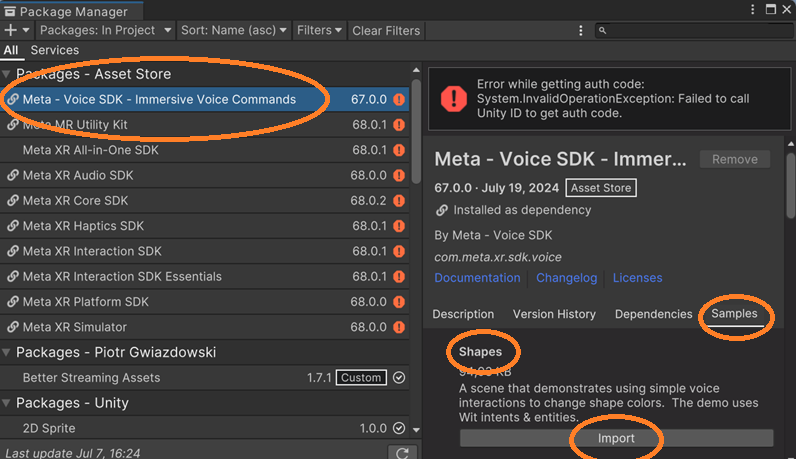Click warning icon on Meta XR Haptics SDK row
Image resolution: width=796 pixels, height=459 pixels.
point(399,226)
